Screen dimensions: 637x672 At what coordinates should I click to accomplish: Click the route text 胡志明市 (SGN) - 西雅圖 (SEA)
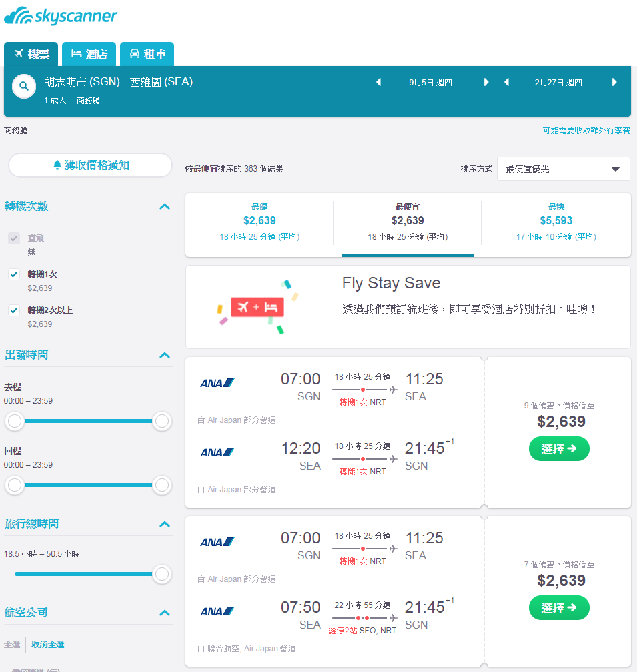[118, 82]
